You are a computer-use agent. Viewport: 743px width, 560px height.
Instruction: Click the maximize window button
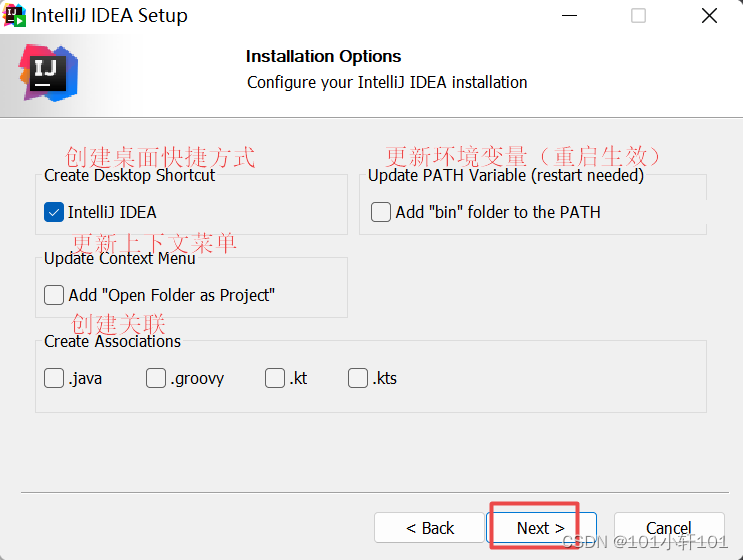point(638,16)
